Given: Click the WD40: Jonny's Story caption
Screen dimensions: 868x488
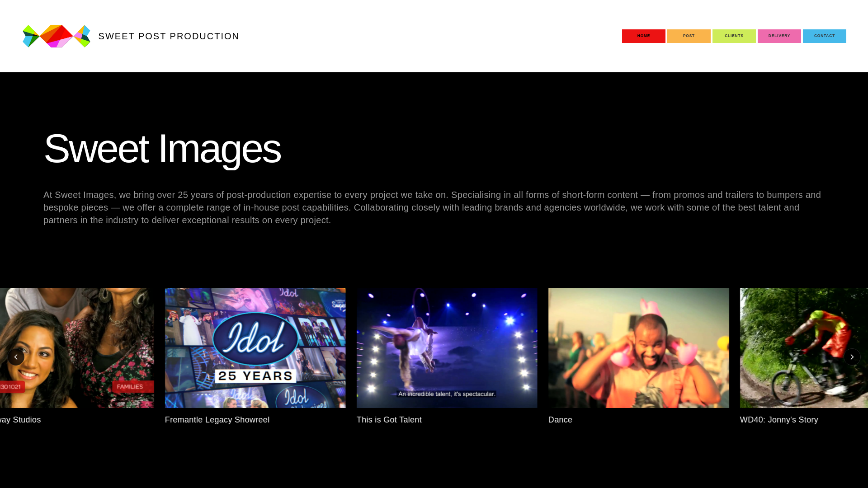Looking at the screenshot, I should [779, 420].
